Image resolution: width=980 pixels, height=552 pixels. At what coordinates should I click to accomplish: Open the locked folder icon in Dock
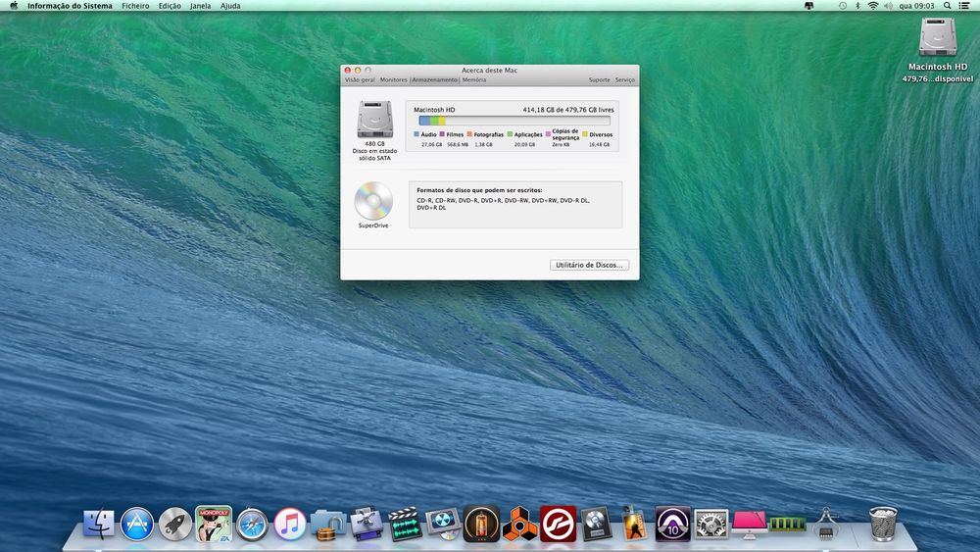(x=328, y=526)
